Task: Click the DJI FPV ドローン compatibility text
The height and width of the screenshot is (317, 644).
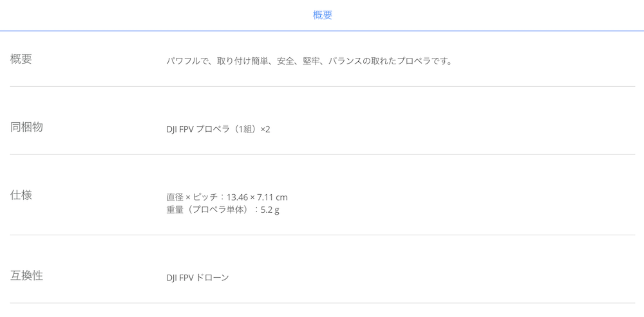Action: point(198,278)
